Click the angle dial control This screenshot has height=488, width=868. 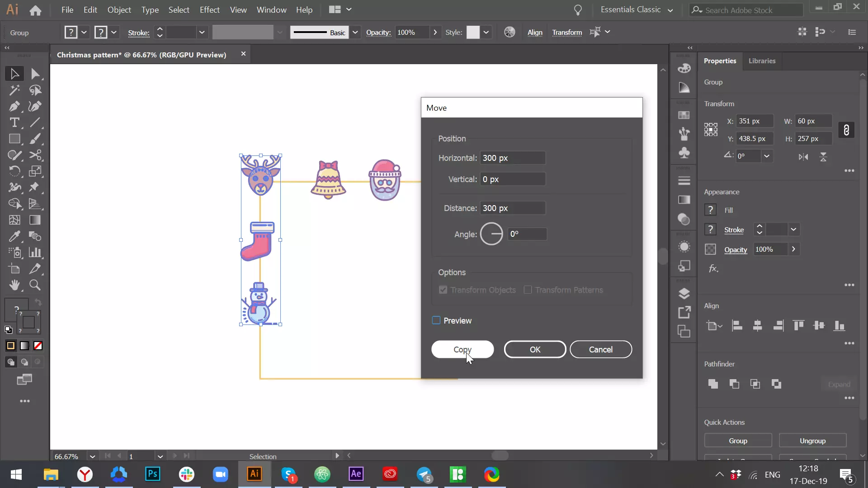491,234
